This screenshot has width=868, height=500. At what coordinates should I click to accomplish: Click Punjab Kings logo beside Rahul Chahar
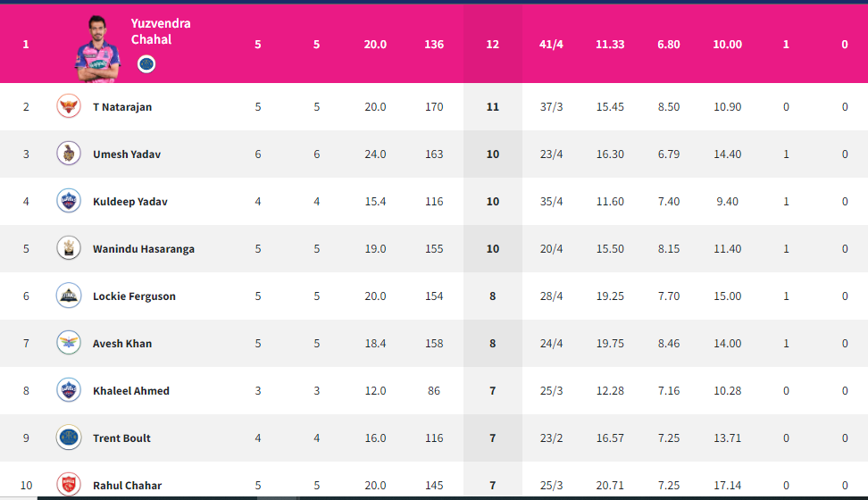click(x=69, y=485)
